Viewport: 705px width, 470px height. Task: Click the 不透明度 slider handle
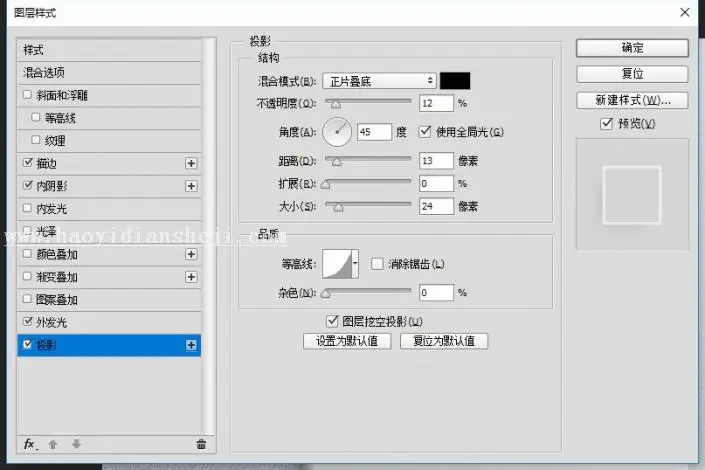[x=336, y=104]
